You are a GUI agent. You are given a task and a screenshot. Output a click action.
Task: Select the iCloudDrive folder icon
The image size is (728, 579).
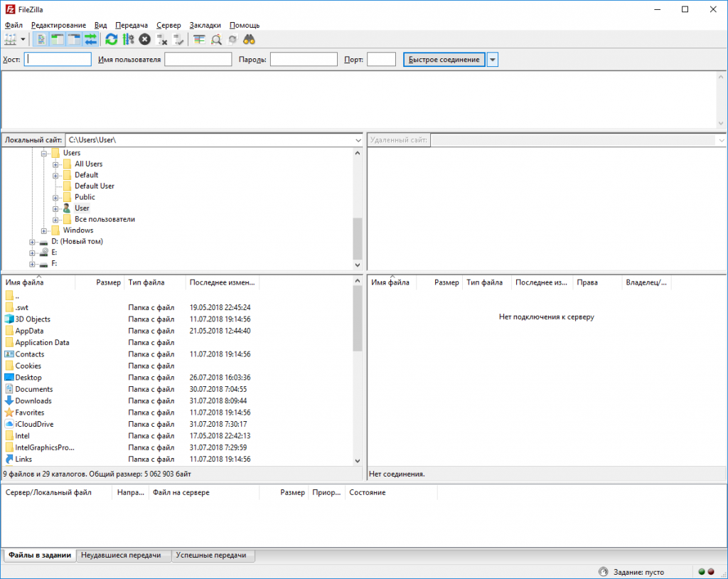(x=9, y=424)
